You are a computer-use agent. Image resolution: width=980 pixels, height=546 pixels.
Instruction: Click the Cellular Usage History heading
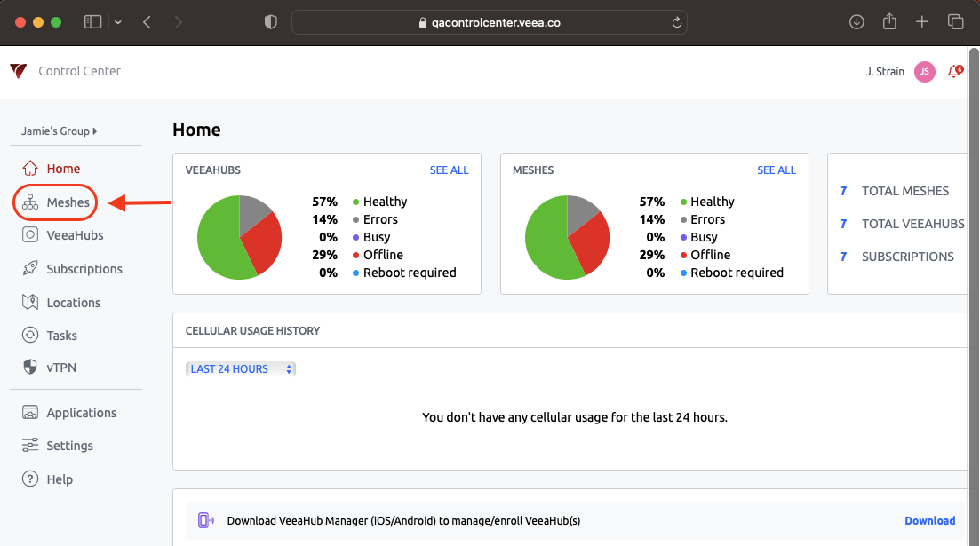[x=252, y=331]
